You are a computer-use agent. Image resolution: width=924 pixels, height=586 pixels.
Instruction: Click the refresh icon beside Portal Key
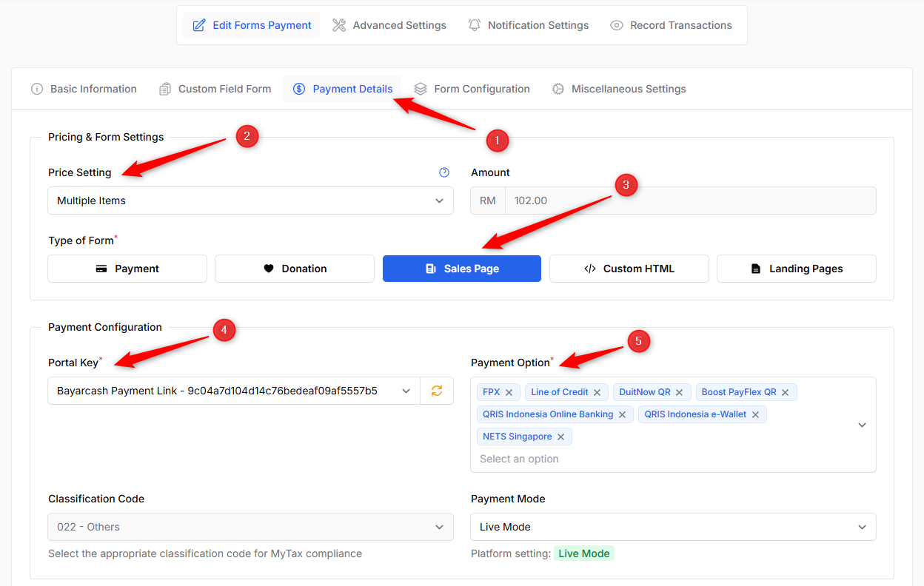pos(437,391)
